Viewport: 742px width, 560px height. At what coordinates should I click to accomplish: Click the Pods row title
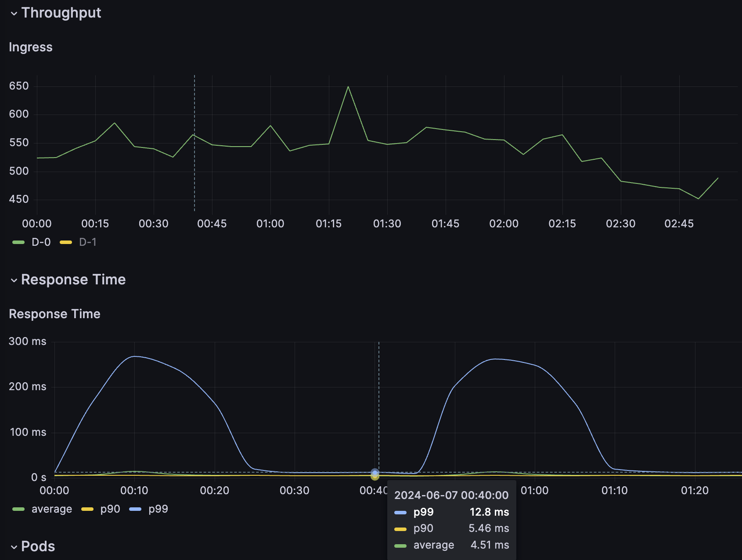point(38,546)
